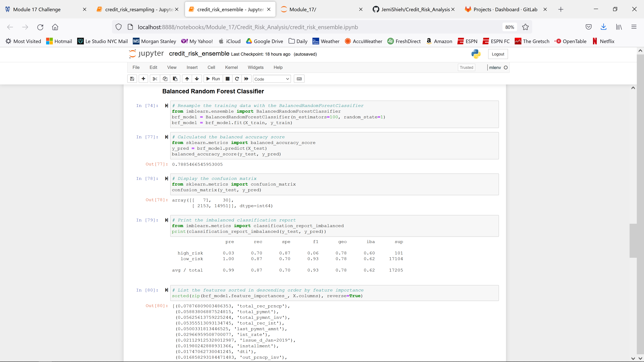Bookmark this page with star icon
Image resolution: width=644 pixels, height=362 pixels.
pos(525,27)
